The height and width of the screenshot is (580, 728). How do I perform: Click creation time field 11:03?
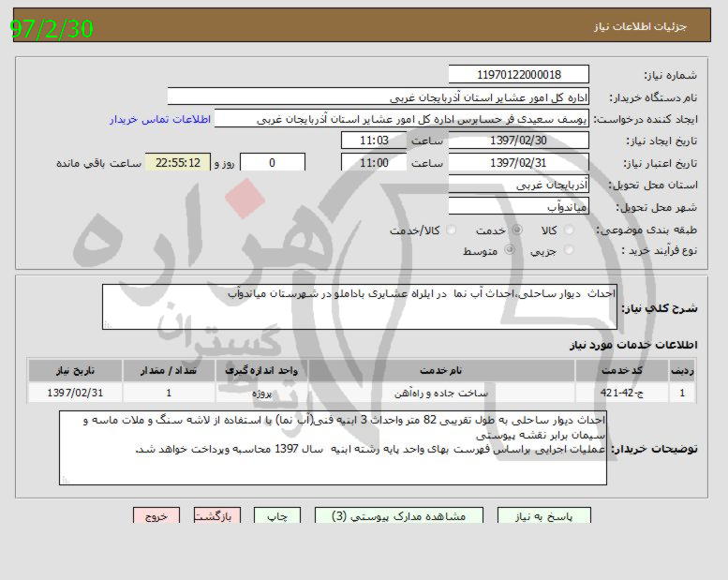point(374,141)
